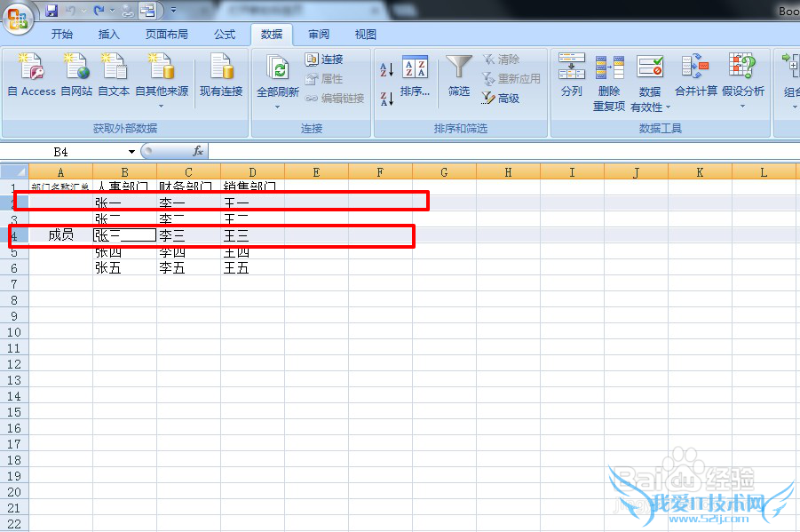Screen dimensions: 800x532
Task: Sort descending Z to A
Action: (x=387, y=98)
